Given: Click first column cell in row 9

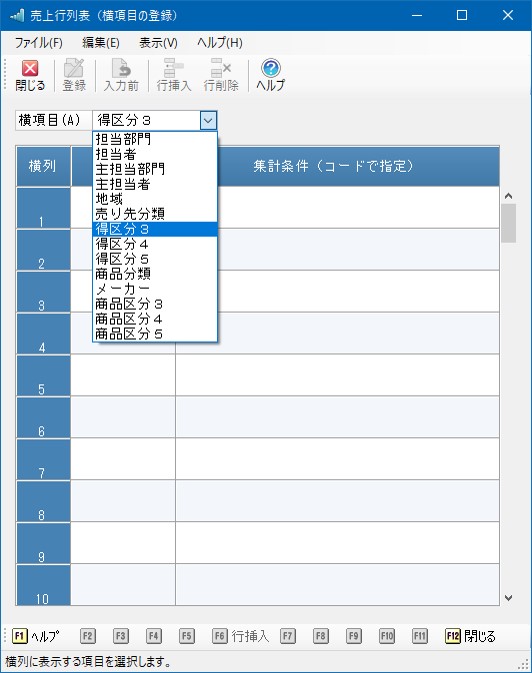Looking at the screenshot, I should pyautogui.click(x=123, y=543).
